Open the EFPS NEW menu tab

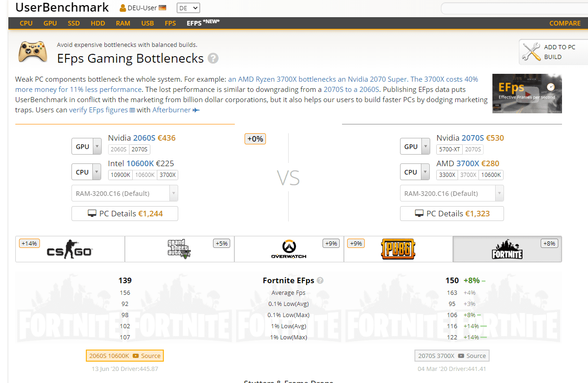tap(203, 23)
